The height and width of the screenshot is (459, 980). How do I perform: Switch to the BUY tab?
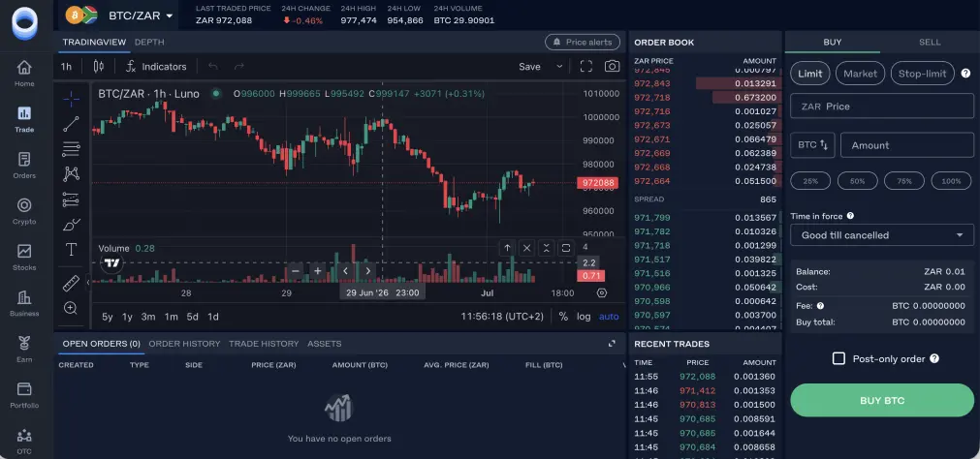[833, 42]
